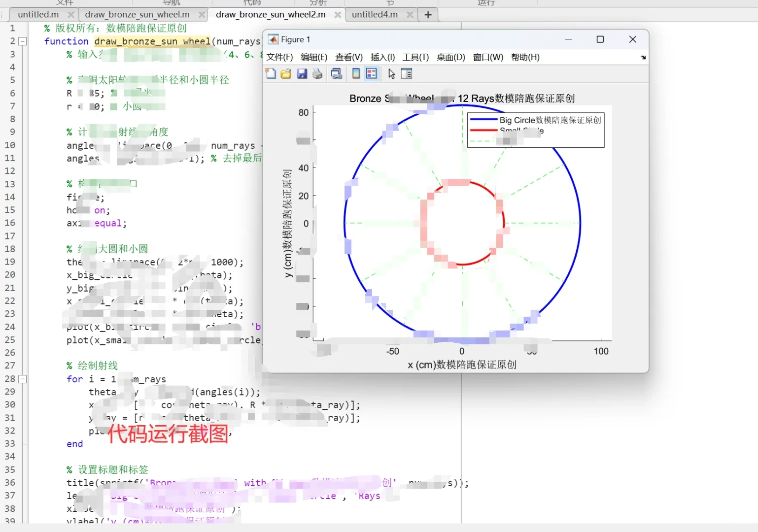Toggle the colorbar display button

[356, 73]
